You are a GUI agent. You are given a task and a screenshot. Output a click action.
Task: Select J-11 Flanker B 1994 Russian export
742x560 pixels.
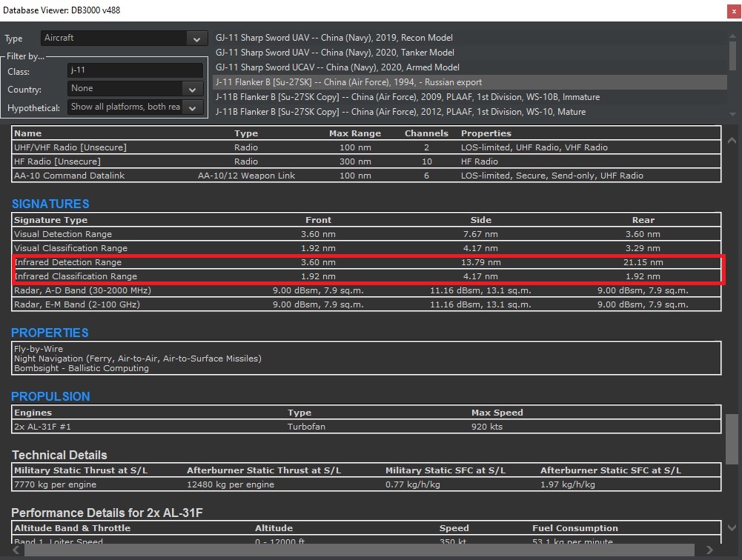tap(348, 82)
